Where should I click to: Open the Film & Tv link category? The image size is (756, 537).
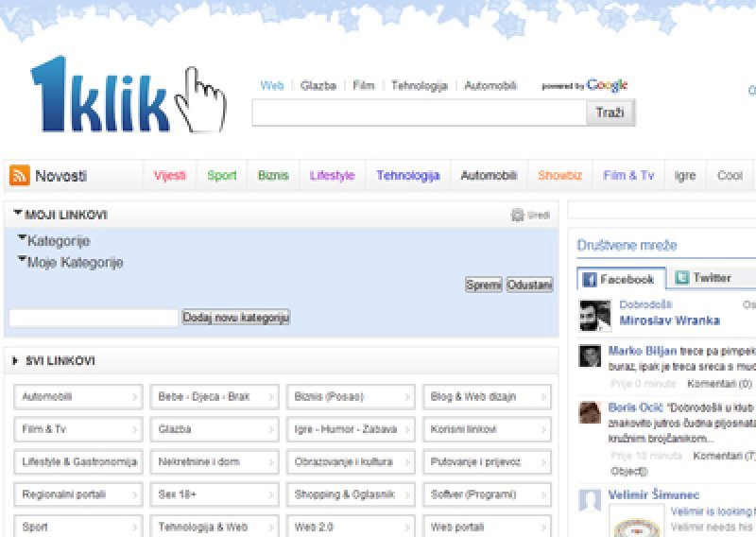pyautogui.click(x=78, y=429)
